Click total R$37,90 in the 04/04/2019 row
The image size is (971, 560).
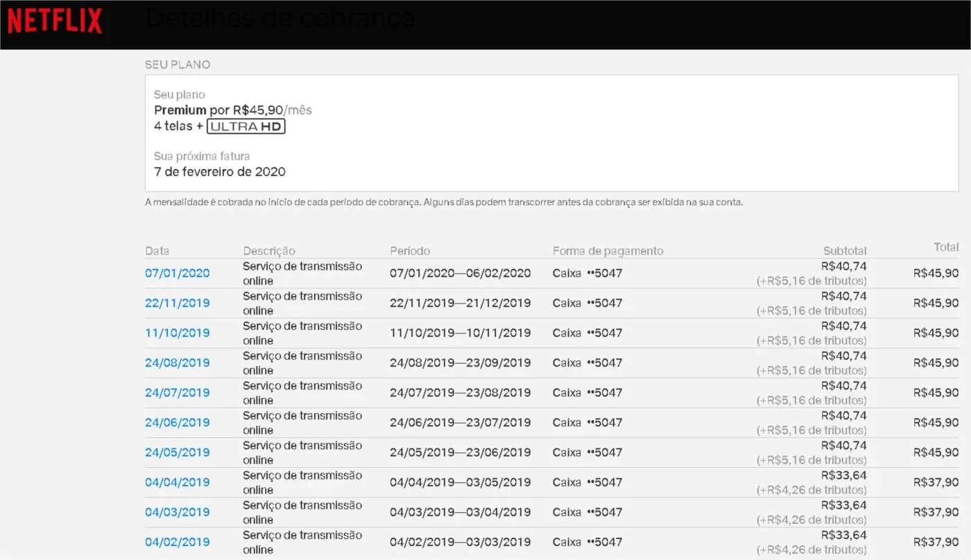[x=936, y=482]
